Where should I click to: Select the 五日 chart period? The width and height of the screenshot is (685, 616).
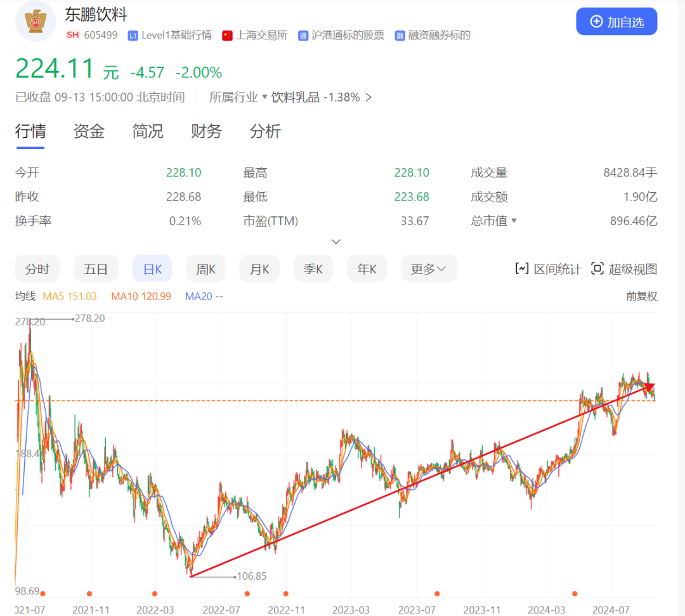click(x=96, y=269)
